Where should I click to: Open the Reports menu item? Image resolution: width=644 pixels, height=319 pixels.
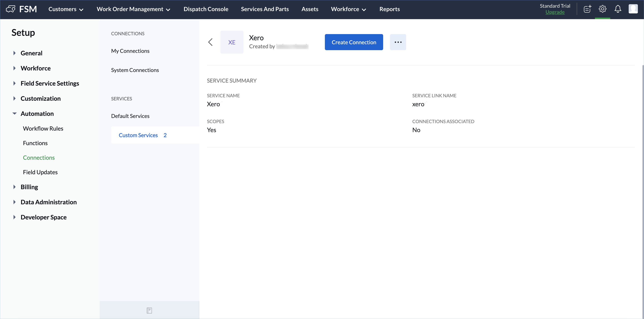389,9
